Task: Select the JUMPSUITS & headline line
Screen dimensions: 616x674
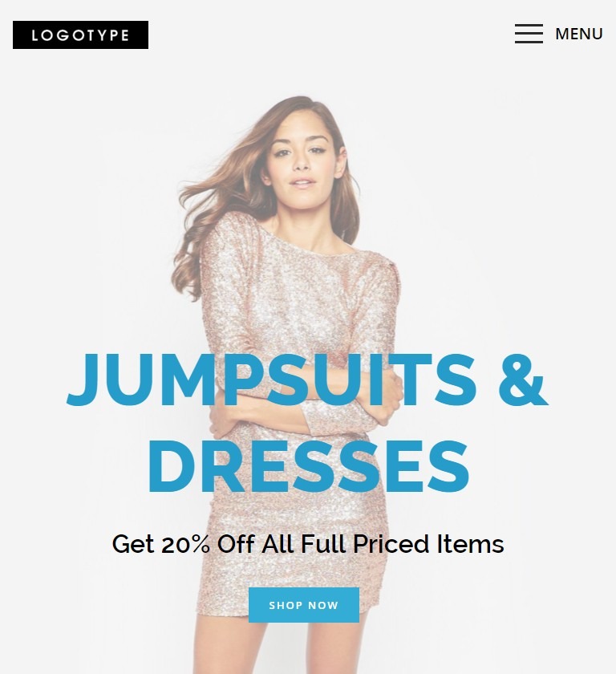Action: click(x=307, y=380)
